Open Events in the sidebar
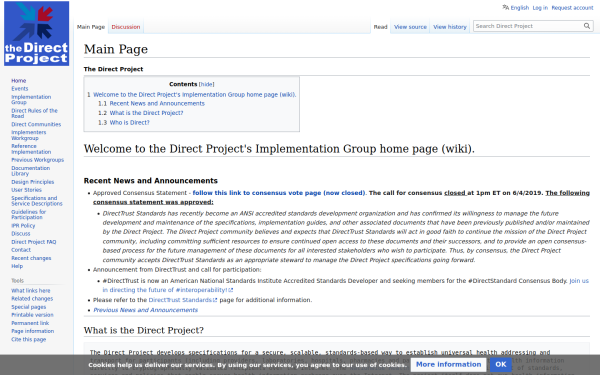Image resolution: width=600 pixels, height=375 pixels. 20,89
